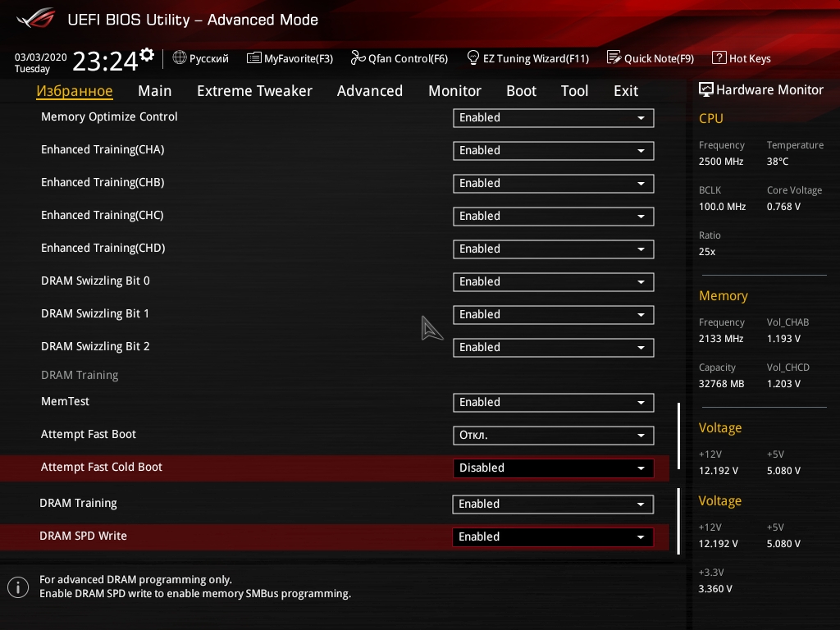Click the 03/03/2020 date text
This screenshot has width=840, height=630.
click(x=41, y=57)
